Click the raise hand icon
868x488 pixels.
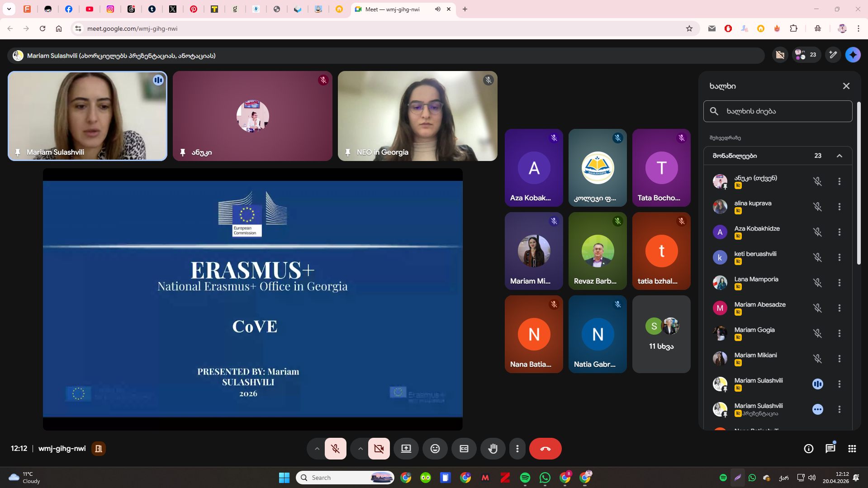pyautogui.click(x=493, y=449)
